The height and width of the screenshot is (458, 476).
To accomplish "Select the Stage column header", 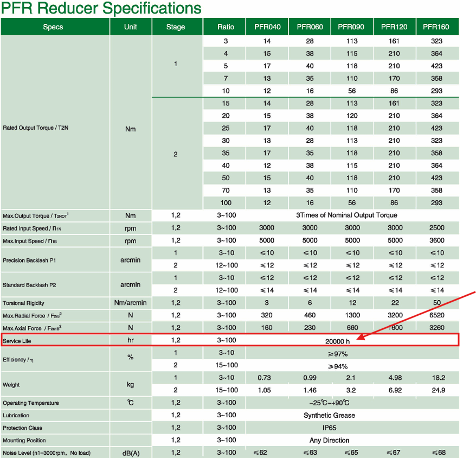I will point(176,27).
